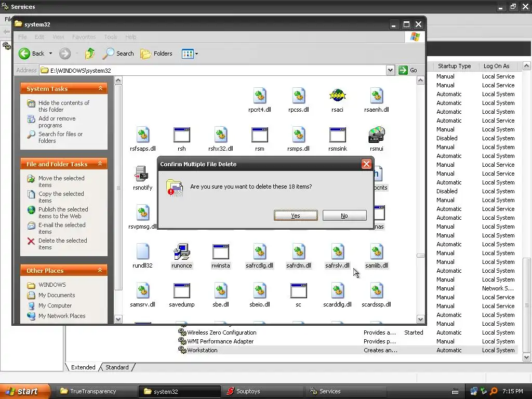Open the Back history dropdown arrow
This screenshot has height=399, width=532.
pos(50,54)
